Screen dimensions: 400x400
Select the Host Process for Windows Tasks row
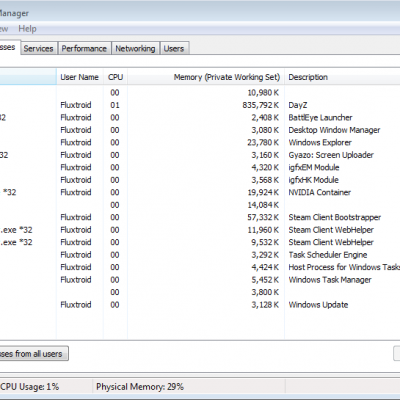[200, 267]
